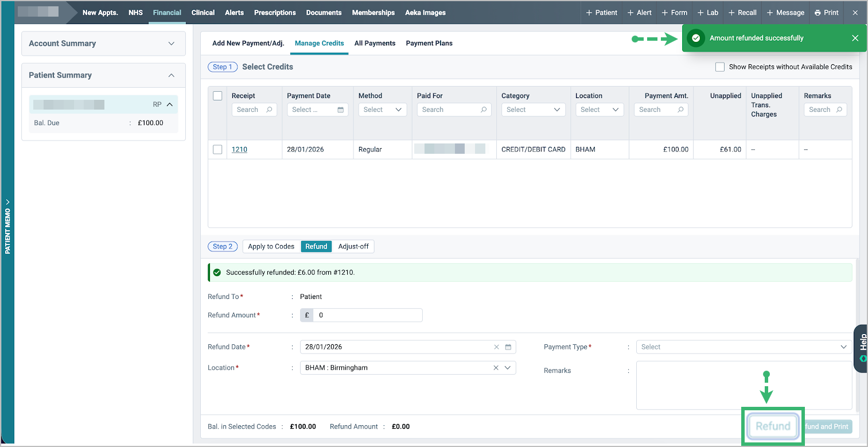Open the Clinical navigation tab
Image resolution: width=868 pixels, height=447 pixels.
pos(203,12)
